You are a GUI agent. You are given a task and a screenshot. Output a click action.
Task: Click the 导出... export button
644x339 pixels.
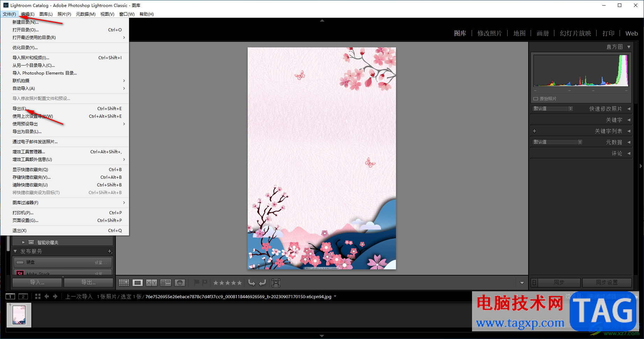89,283
